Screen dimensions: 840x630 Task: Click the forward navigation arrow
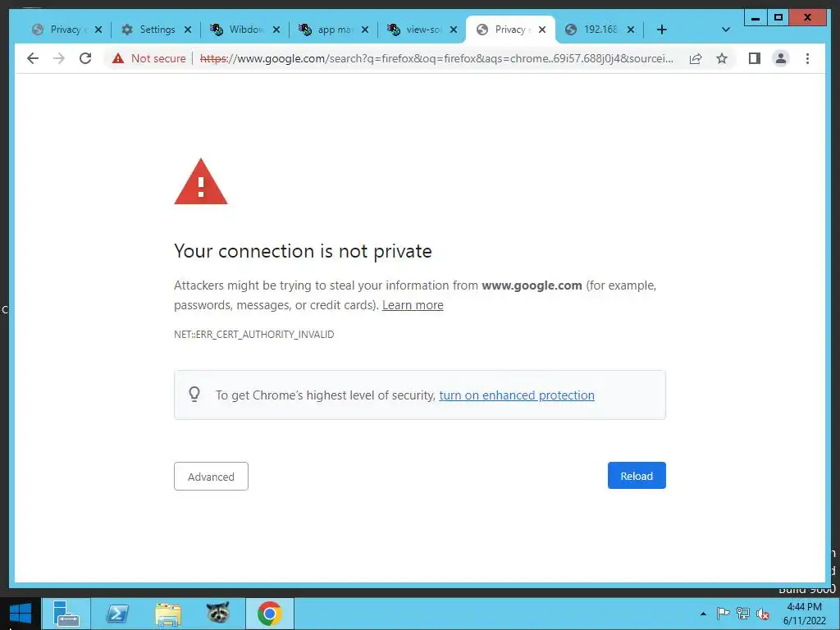click(59, 58)
